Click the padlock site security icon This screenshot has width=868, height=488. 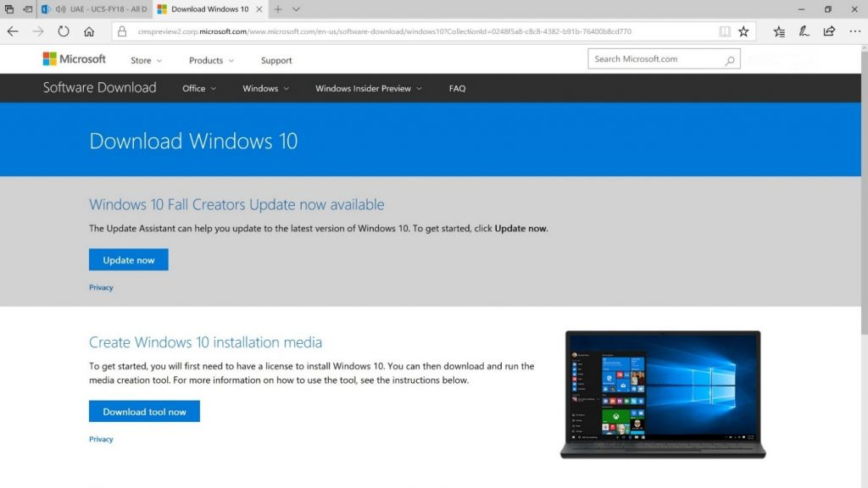(122, 31)
